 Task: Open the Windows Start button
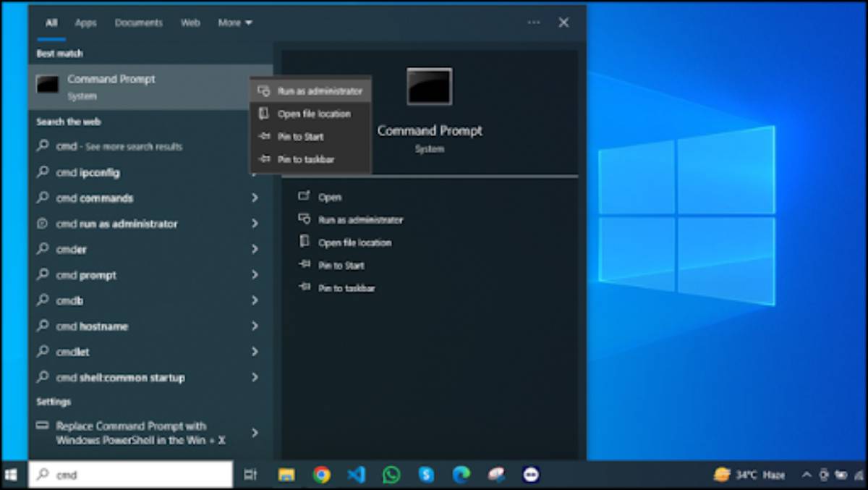[x=12, y=475]
